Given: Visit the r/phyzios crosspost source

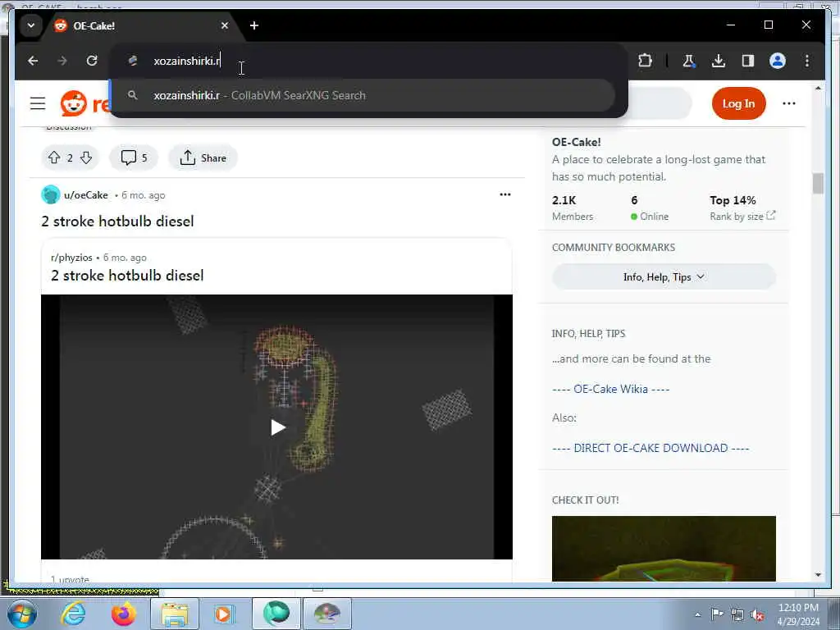Looking at the screenshot, I should pos(71,258).
